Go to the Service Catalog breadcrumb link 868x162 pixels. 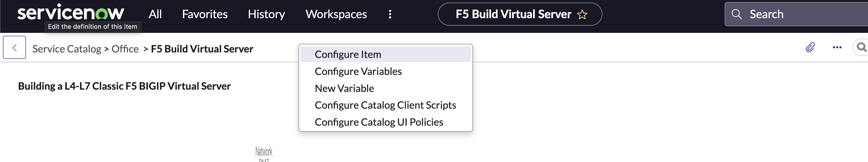point(67,49)
